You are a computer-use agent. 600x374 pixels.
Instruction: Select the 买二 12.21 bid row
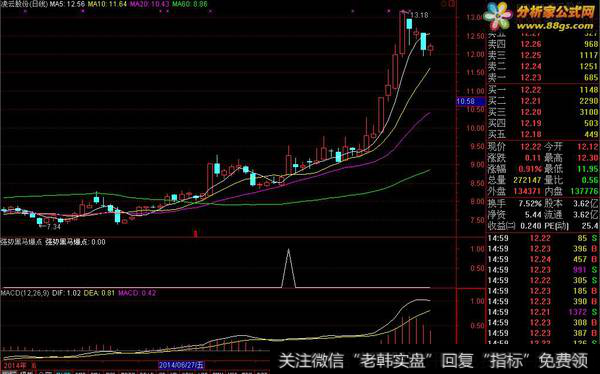[x=543, y=101]
